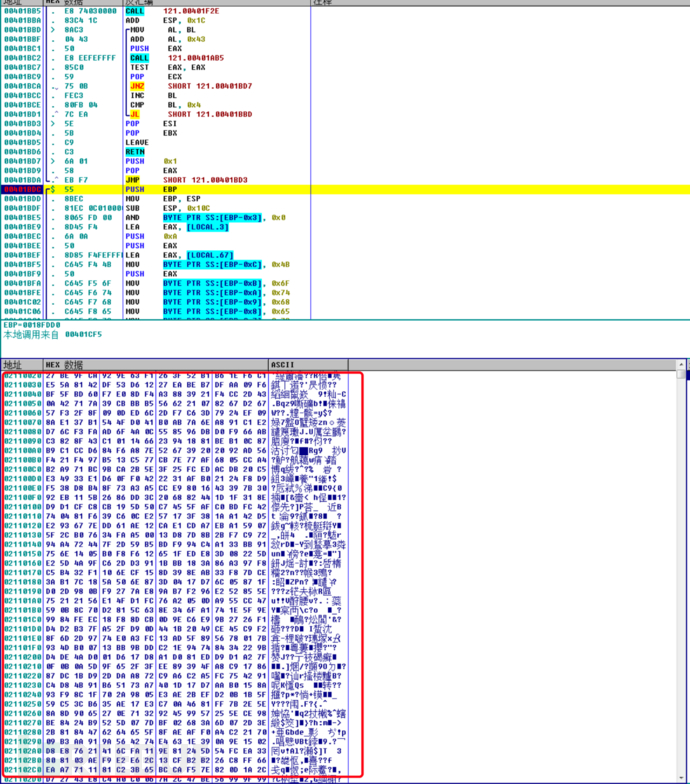Viewport: 690px width, 784px height.
Task: Select JNZ SHORT 121.00401BD7 instruction
Action: 191,86
